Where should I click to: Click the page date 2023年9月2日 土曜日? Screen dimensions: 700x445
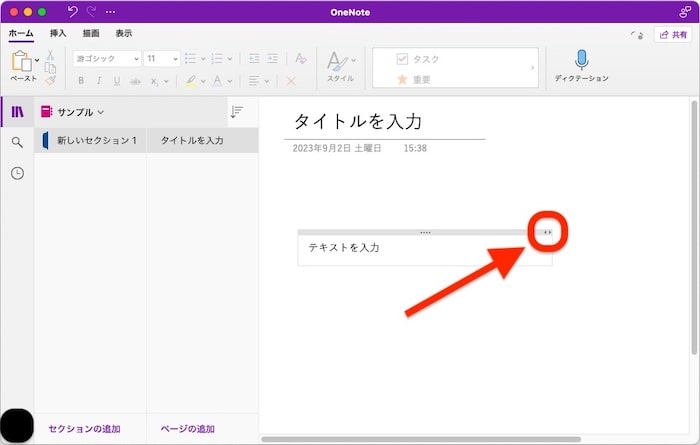[x=337, y=148]
